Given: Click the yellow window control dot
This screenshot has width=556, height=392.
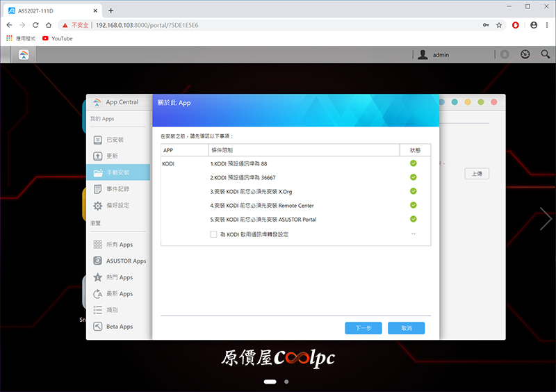Looking at the screenshot, I should point(468,102).
